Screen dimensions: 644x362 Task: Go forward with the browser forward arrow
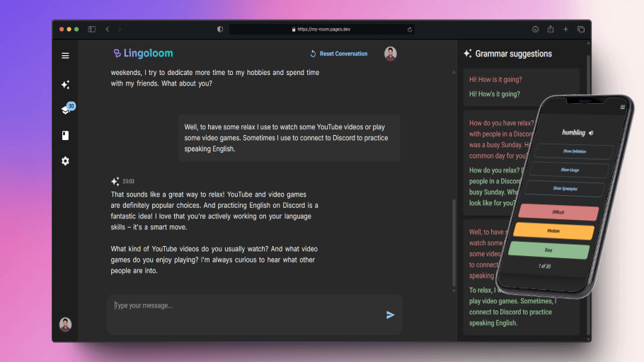point(120,29)
